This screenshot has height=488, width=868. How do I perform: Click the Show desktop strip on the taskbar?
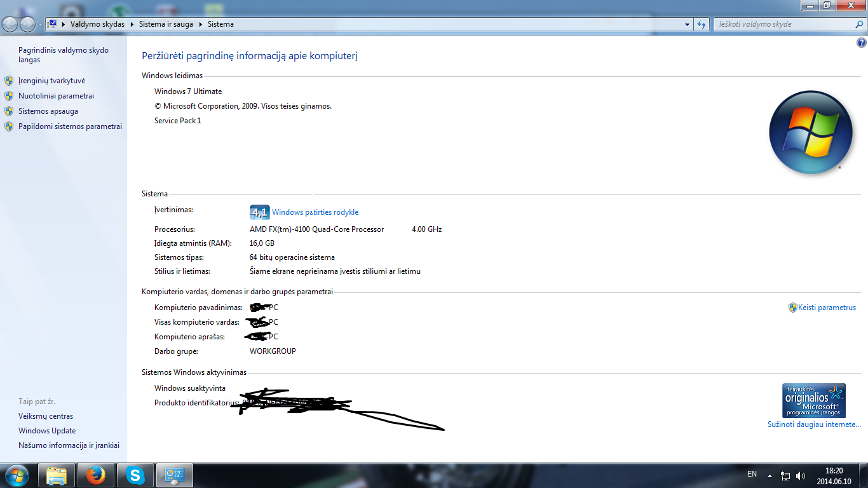(x=864, y=475)
